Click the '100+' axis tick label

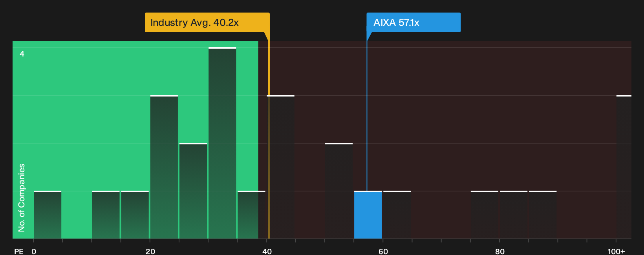616,251
